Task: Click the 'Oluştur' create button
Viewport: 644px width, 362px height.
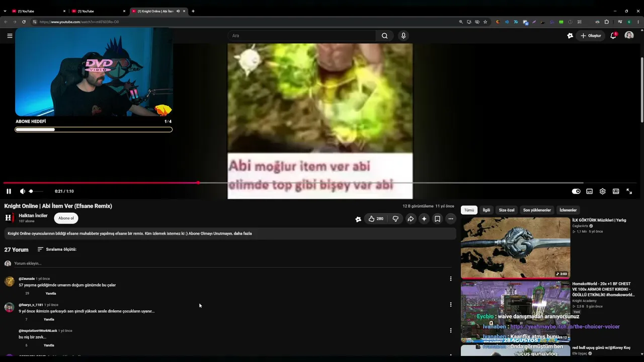Action: [591, 36]
